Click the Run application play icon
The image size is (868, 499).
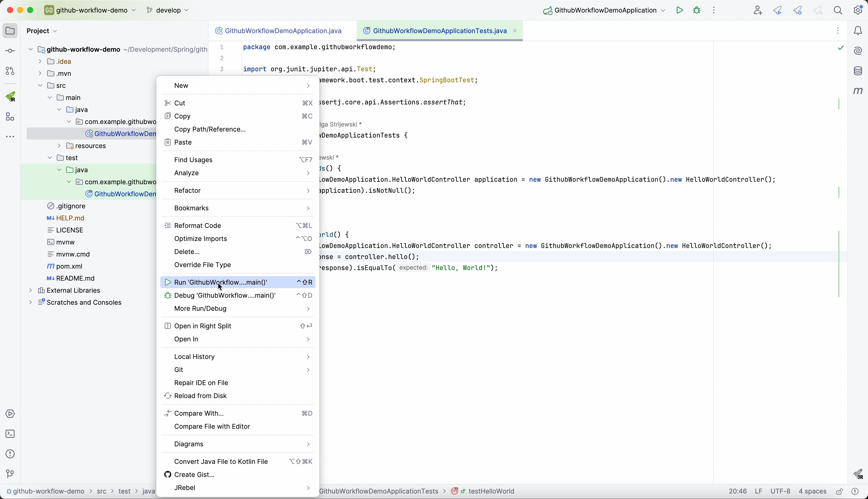[680, 10]
